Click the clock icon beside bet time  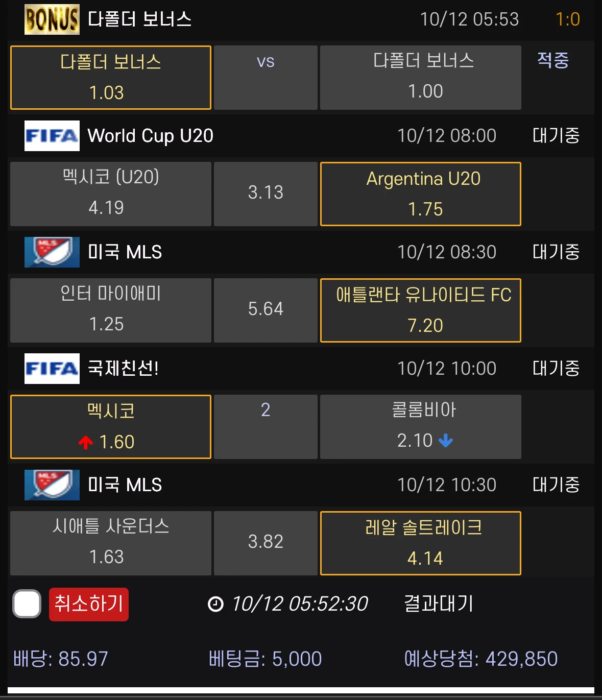point(215,604)
